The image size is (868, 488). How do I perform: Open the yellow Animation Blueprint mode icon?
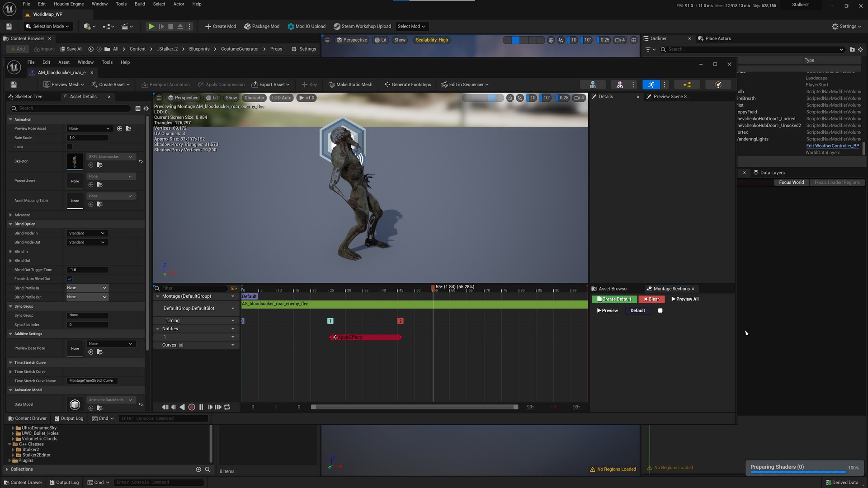[x=687, y=84]
